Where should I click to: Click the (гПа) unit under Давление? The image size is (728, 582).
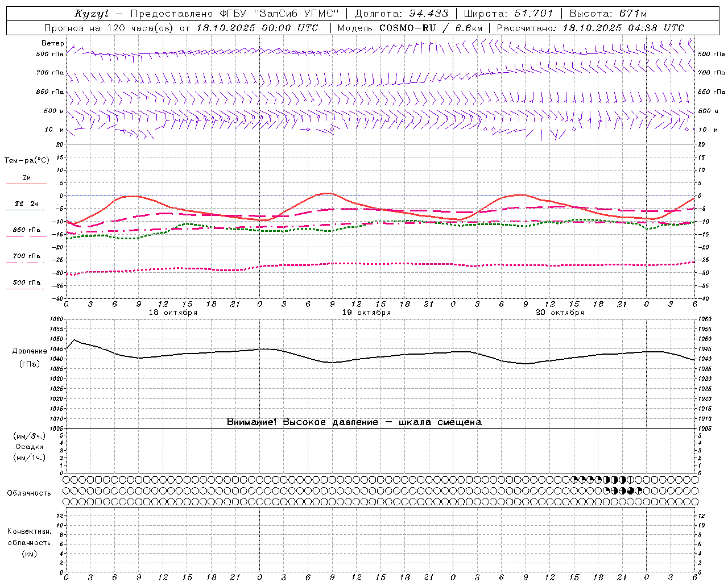(30, 364)
